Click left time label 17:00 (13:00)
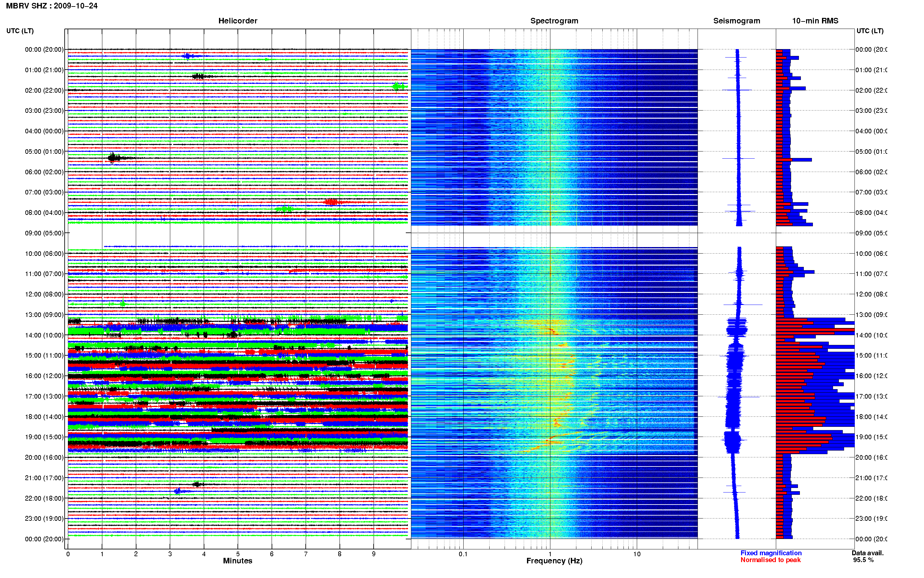The width and height of the screenshot is (924, 578). [44, 396]
